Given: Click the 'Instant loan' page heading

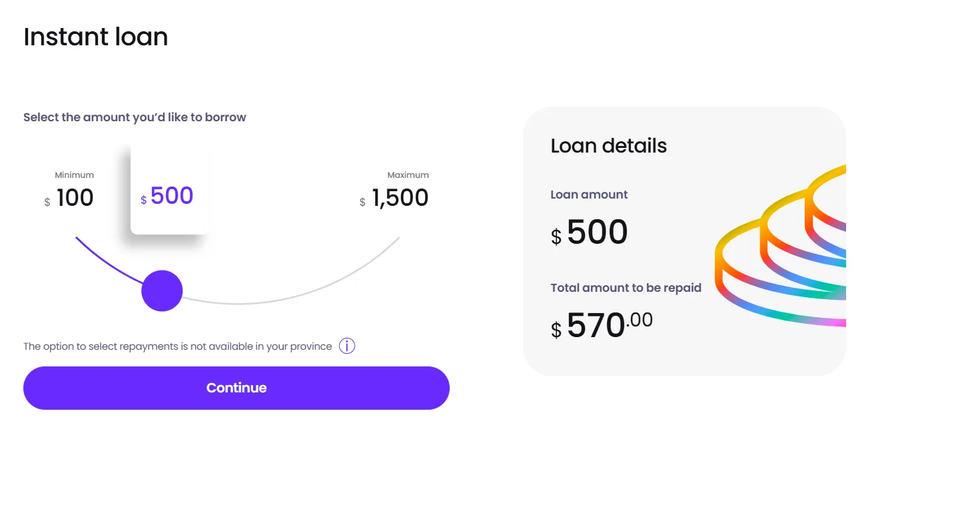Looking at the screenshot, I should pos(95,37).
